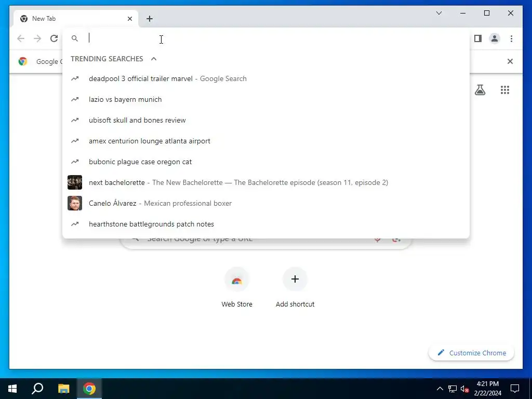Open the Search Labs flask icon
Image resolution: width=532 pixels, height=399 pixels.
point(480,90)
